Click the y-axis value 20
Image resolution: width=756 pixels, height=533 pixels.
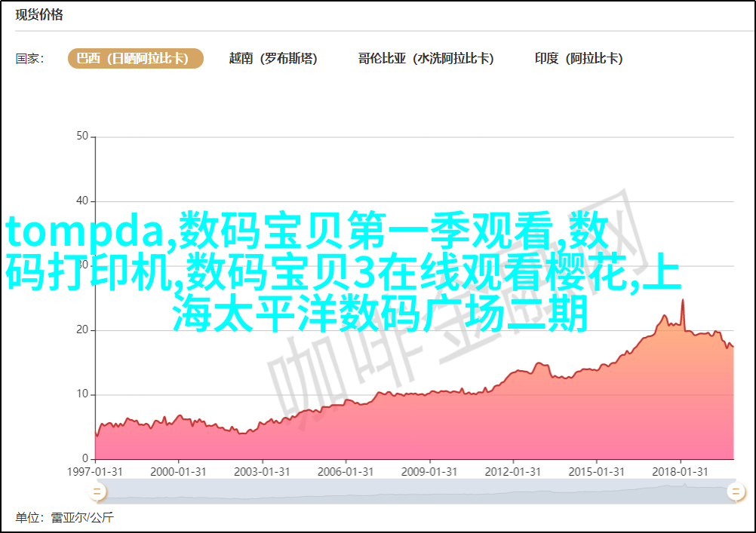pyautogui.click(x=82, y=330)
